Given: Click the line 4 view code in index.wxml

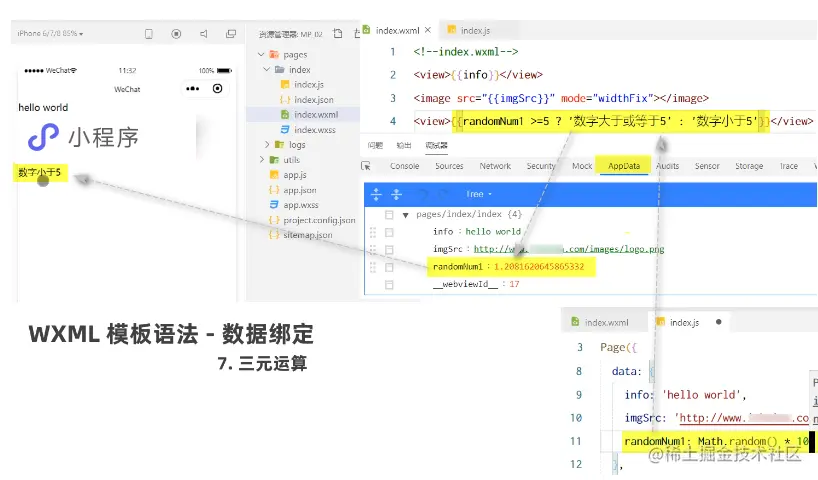Looking at the screenshot, I should click(x=613, y=121).
